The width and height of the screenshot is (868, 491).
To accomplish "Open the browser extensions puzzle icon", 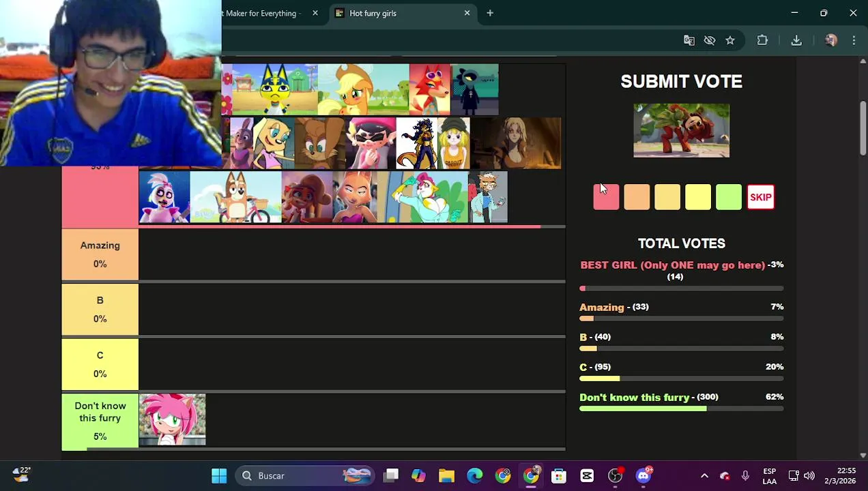I will (762, 41).
